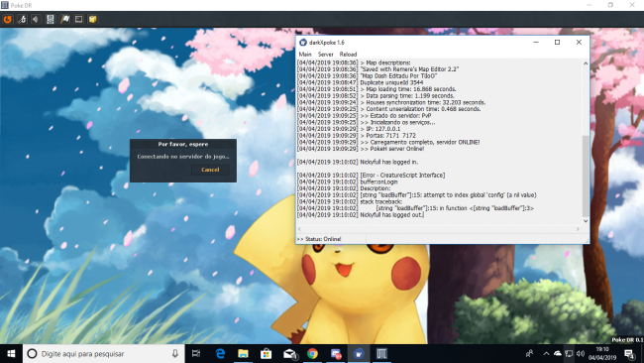Switch to Poke DR client icon on the taskbar

(x=381, y=353)
